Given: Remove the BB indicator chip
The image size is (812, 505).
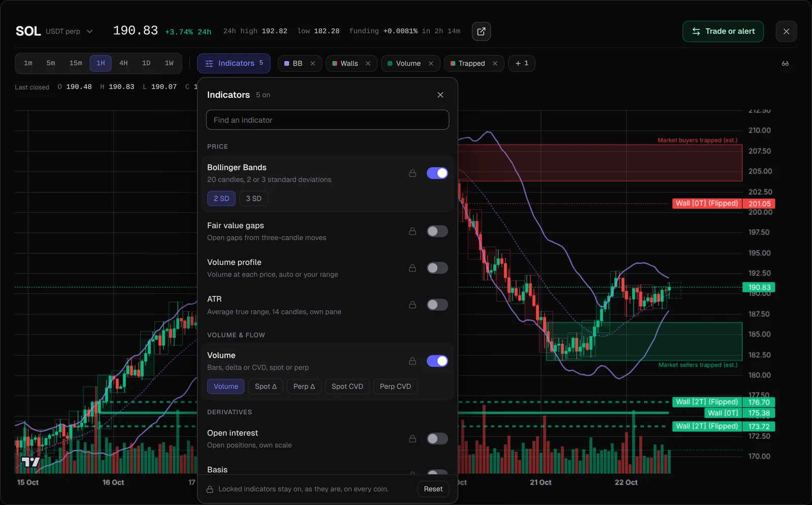Looking at the screenshot, I should point(313,63).
